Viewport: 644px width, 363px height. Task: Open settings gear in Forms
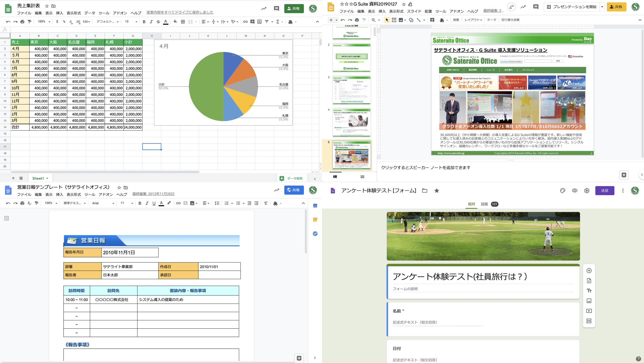(587, 190)
